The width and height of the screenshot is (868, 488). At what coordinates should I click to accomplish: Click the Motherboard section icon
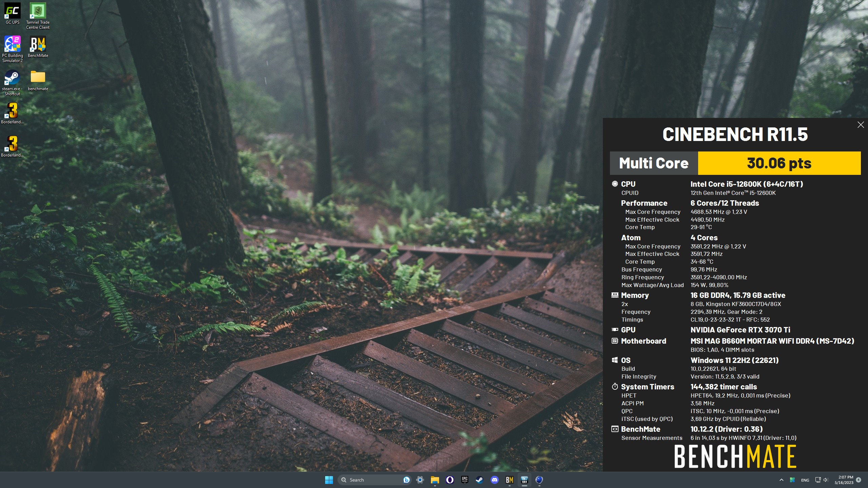pos(615,341)
